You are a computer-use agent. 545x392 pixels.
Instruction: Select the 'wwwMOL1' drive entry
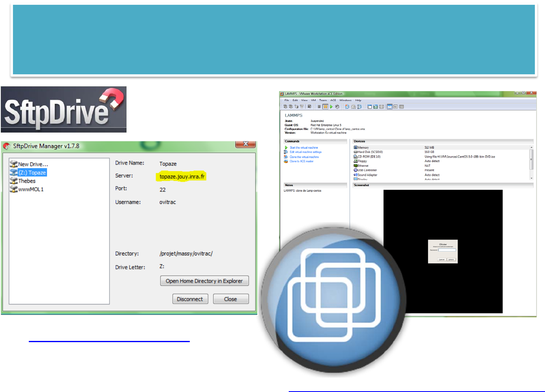[31, 189]
